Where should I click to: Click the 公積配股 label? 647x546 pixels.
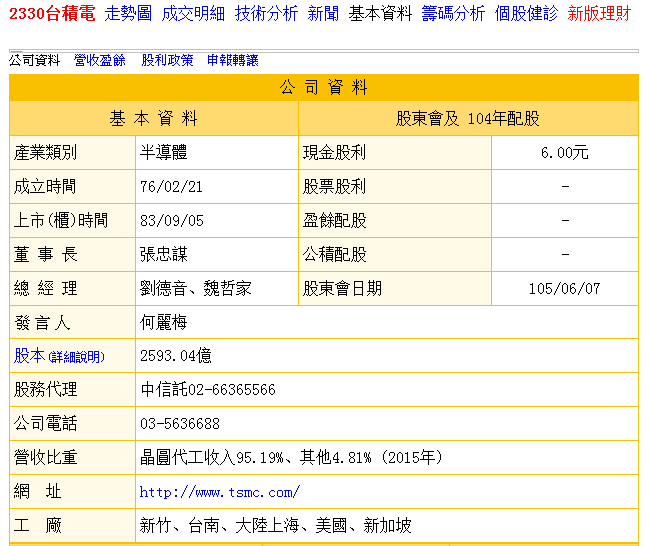coord(334,254)
